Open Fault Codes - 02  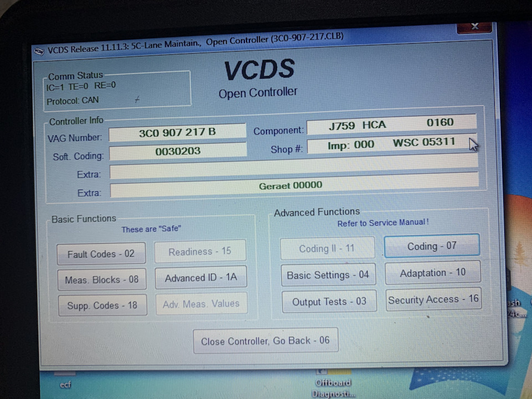pos(101,253)
